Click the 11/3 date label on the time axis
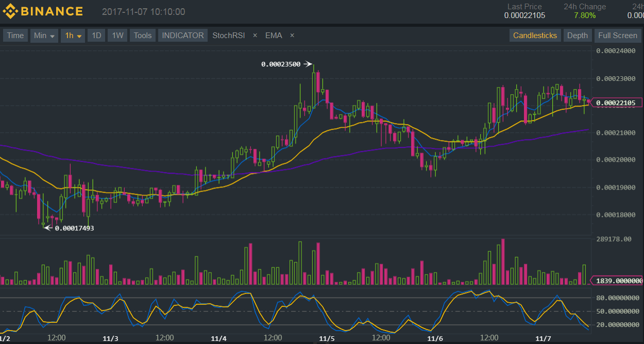The height and width of the screenshot is (344, 644). [110, 338]
